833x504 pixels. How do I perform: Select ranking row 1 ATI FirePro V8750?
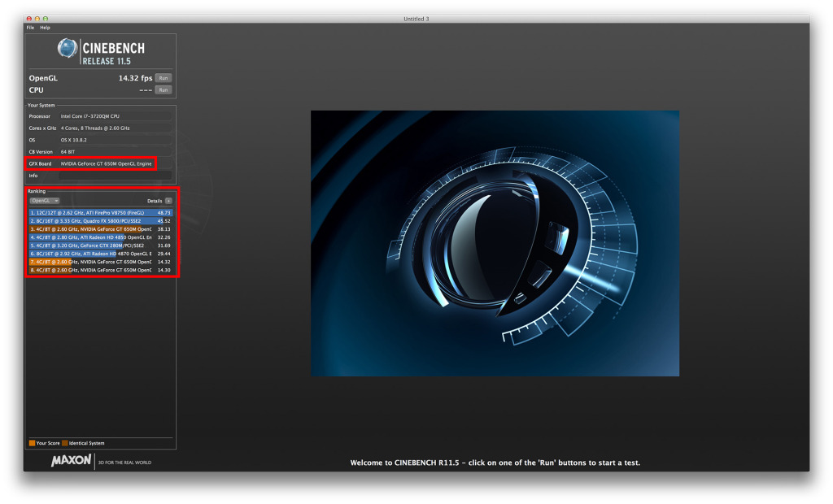tap(100, 212)
